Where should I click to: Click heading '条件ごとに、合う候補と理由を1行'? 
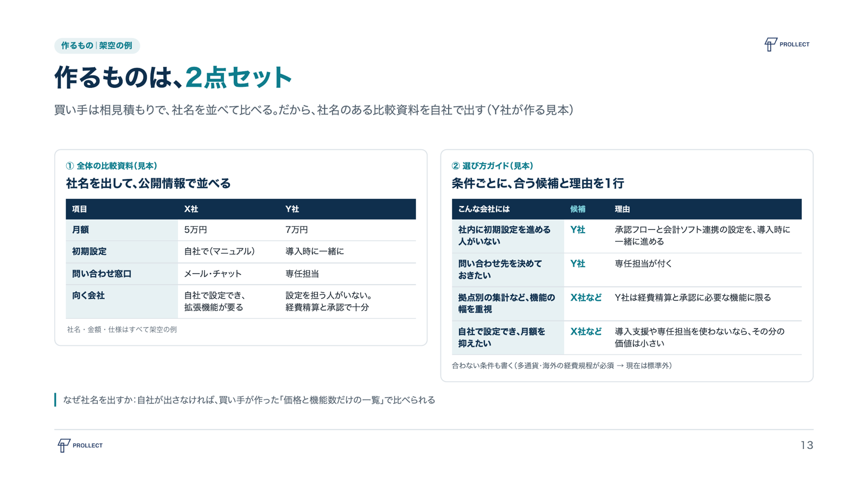538,183
